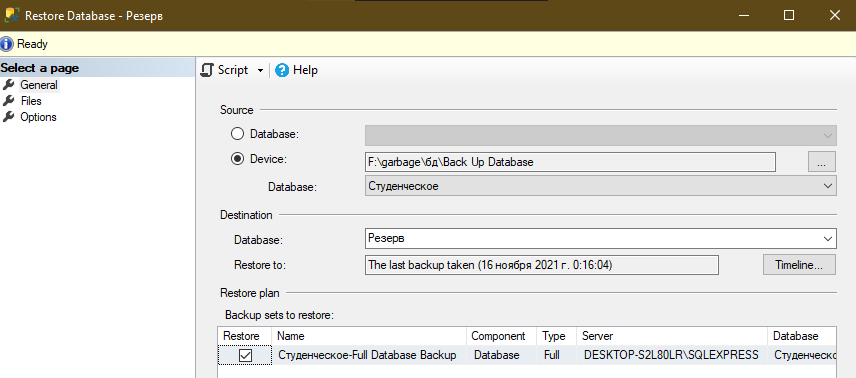Expand the destination Резерв database dropdown

coord(828,239)
